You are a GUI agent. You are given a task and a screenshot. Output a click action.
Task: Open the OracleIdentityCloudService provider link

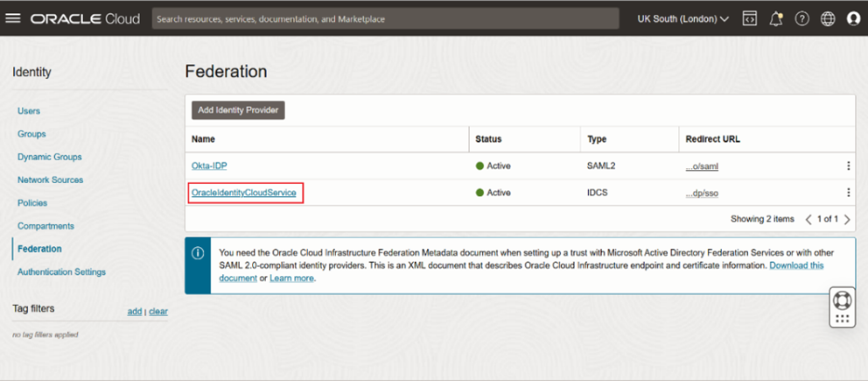(243, 193)
